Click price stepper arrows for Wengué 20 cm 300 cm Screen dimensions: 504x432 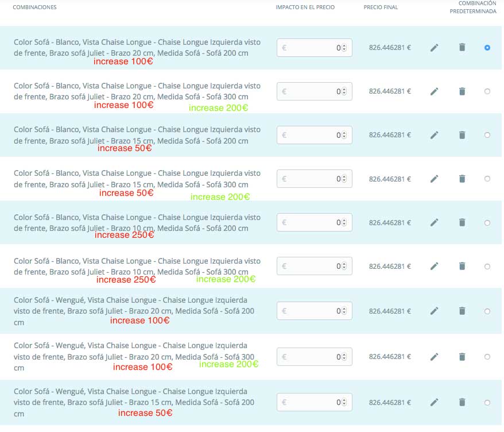[344, 357]
